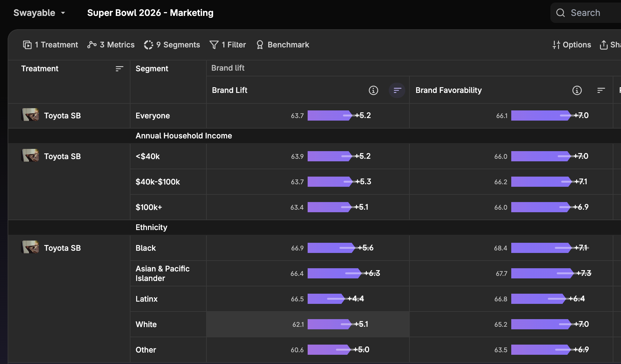Open the 1 Filter funnel menu
621x364 pixels.
(227, 45)
